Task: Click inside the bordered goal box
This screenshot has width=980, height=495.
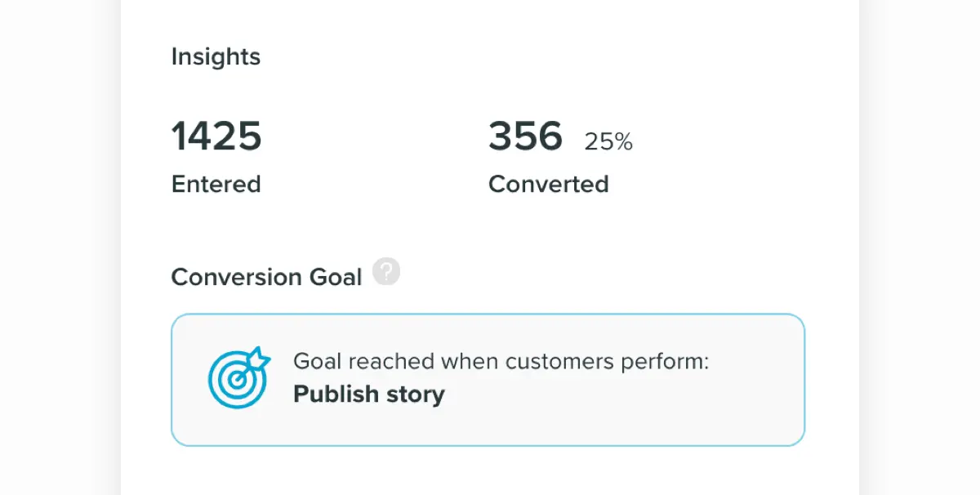Action: pos(488,379)
